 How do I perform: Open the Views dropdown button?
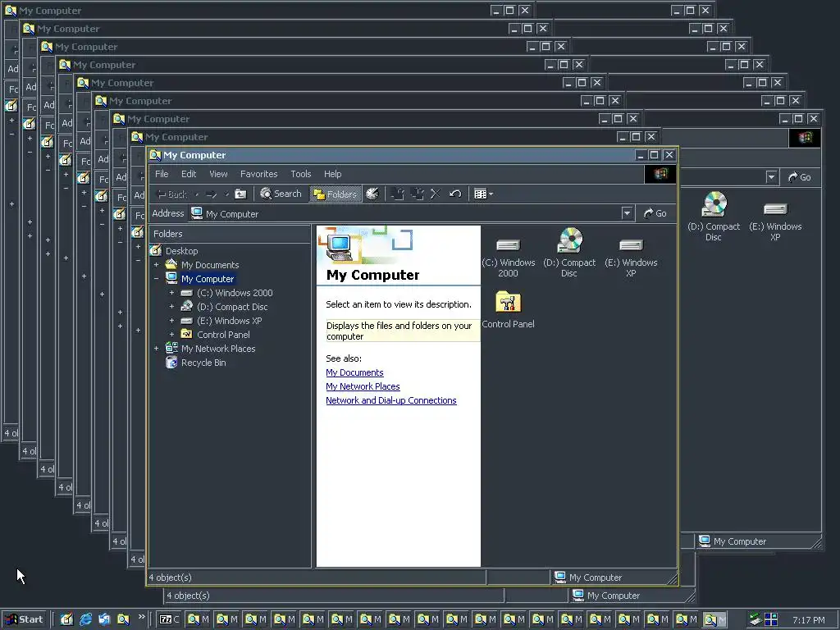483,194
